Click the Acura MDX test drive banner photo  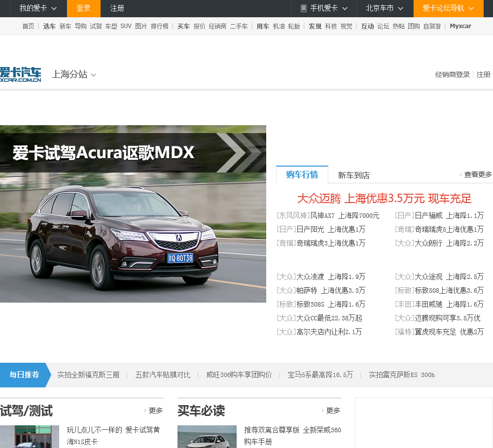pyautogui.click(x=133, y=214)
